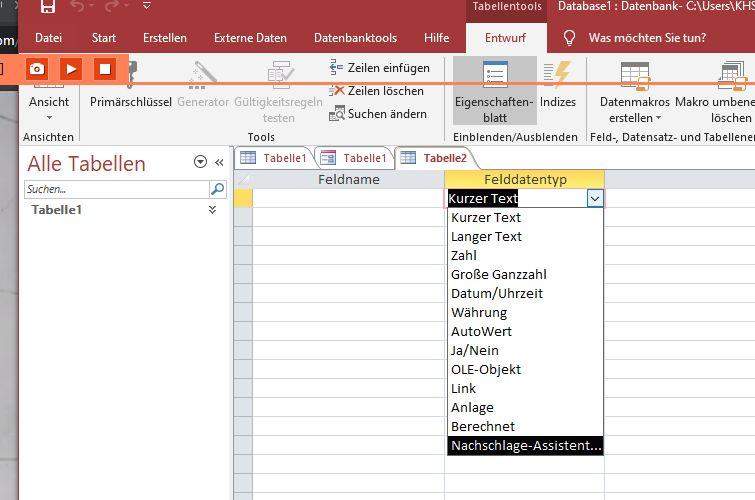
Task: Choose 'Währung' data type
Action: click(x=525, y=313)
